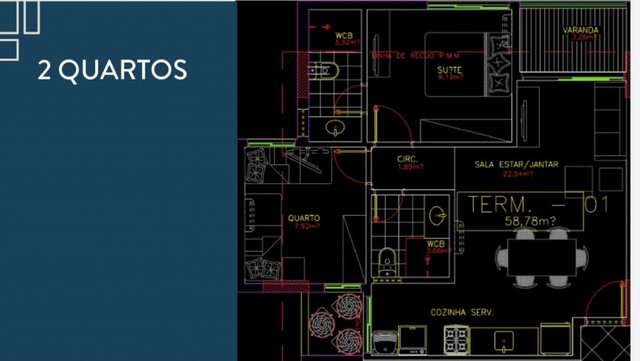The width and height of the screenshot is (640, 361).
Task: Select the TERM. - 01 title box
Action: [x=520, y=211]
